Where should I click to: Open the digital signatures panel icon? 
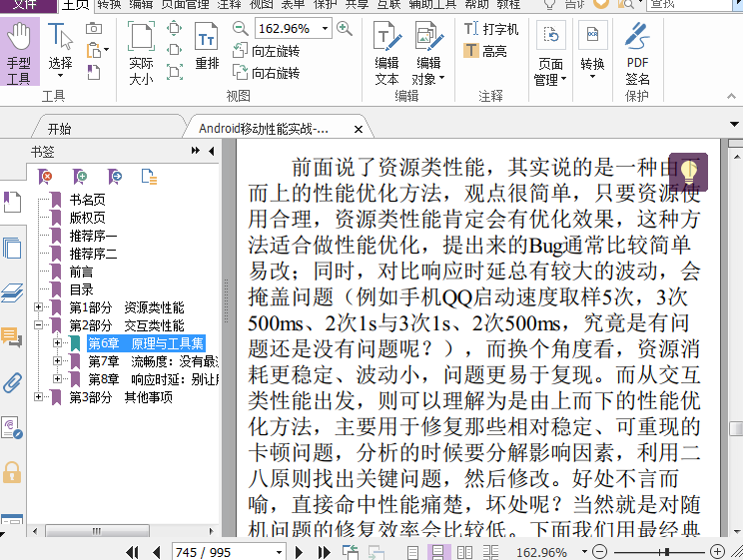tap(11, 427)
